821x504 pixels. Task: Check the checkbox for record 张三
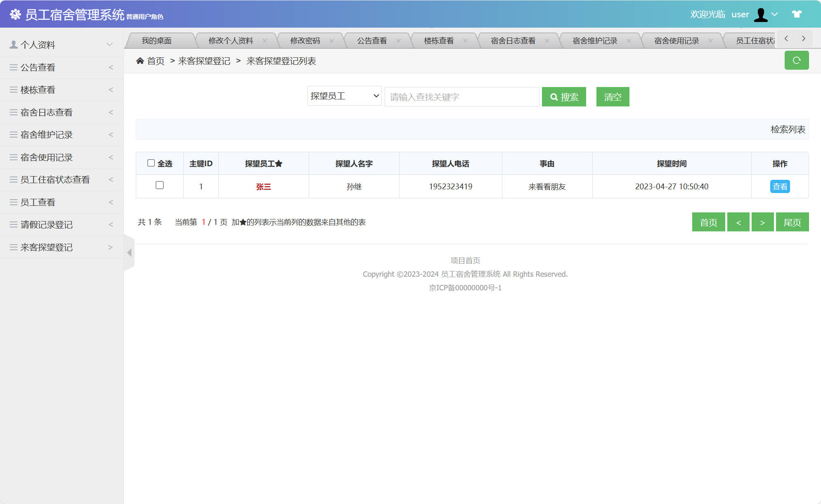click(x=159, y=186)
